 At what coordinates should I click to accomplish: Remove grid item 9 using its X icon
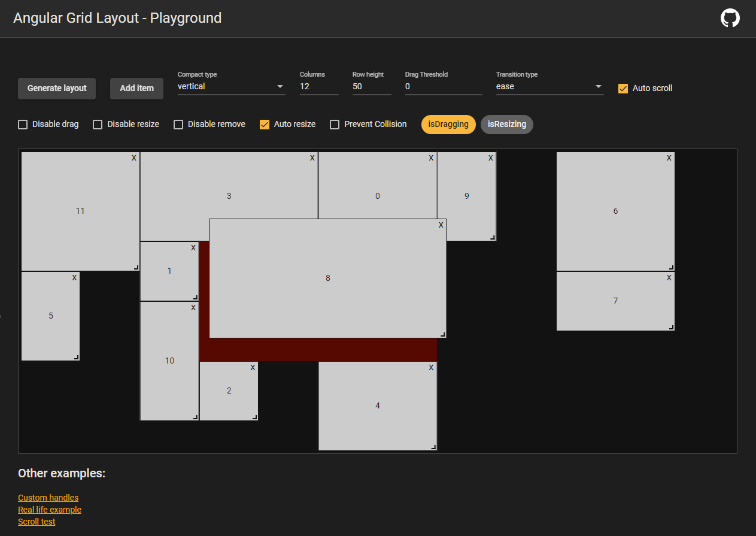click(x=491, y=158)
